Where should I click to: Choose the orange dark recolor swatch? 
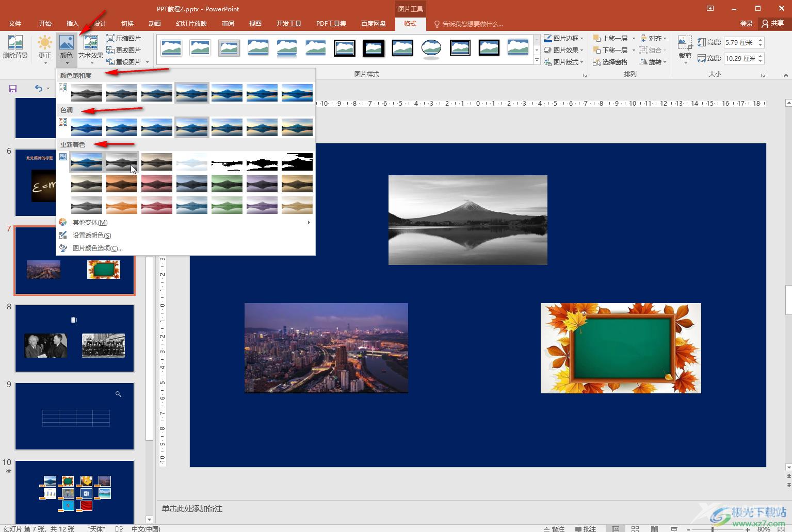(x=122, y=183)
